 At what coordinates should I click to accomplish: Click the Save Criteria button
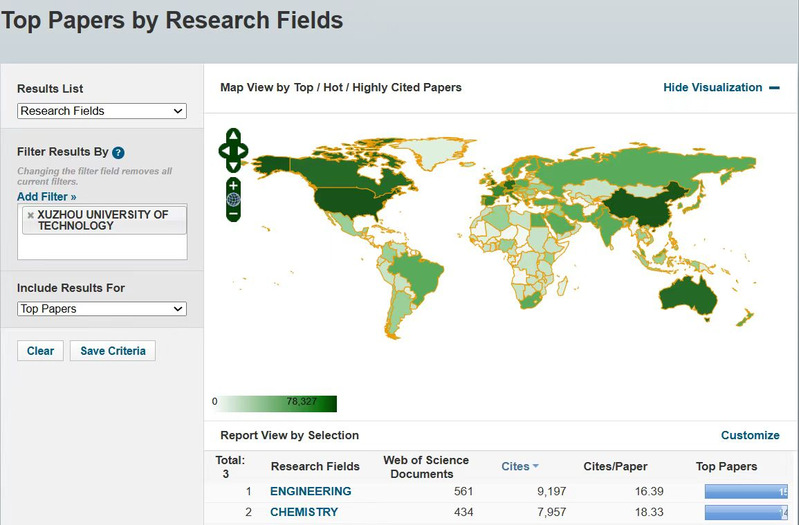pyautogui.click(x=112, y=351)
